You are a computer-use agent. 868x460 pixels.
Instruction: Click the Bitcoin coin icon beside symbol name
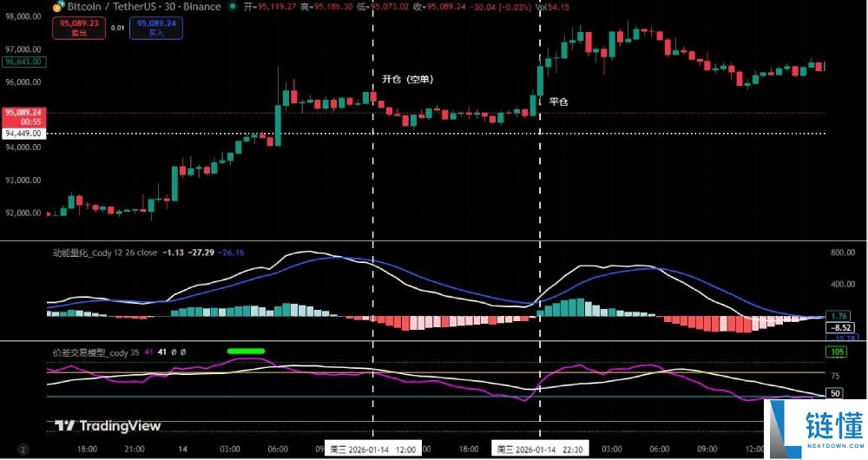coord(59,7)
